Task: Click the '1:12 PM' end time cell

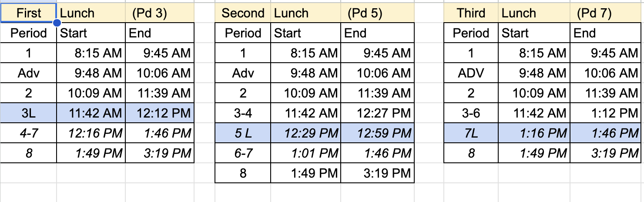Action: [x=606, y=113]
